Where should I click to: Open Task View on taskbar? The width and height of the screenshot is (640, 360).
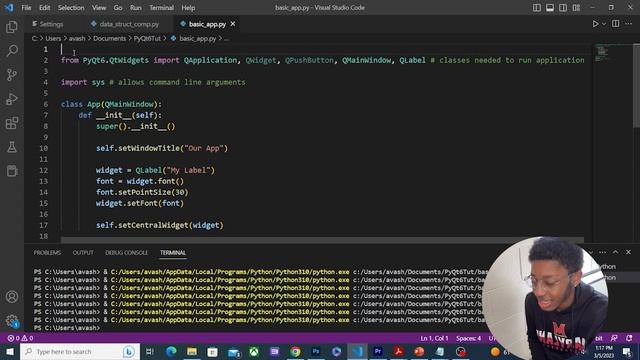(150, 351)
